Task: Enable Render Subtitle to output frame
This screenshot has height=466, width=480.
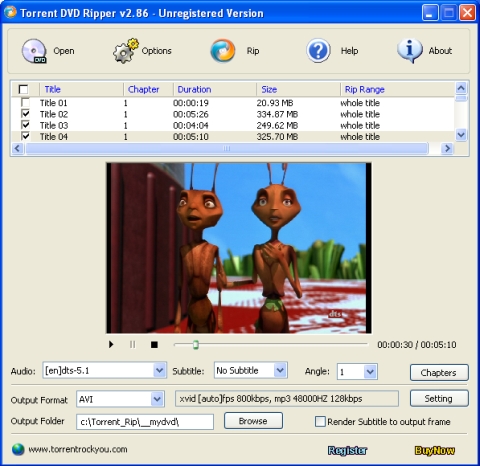Action: pos(320,422)
